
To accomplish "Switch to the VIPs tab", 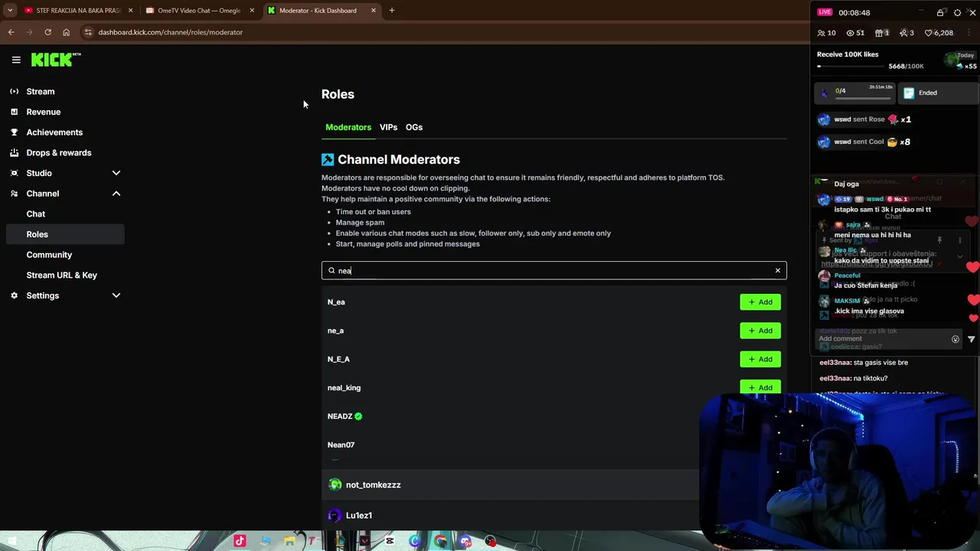I will (388, 127).
